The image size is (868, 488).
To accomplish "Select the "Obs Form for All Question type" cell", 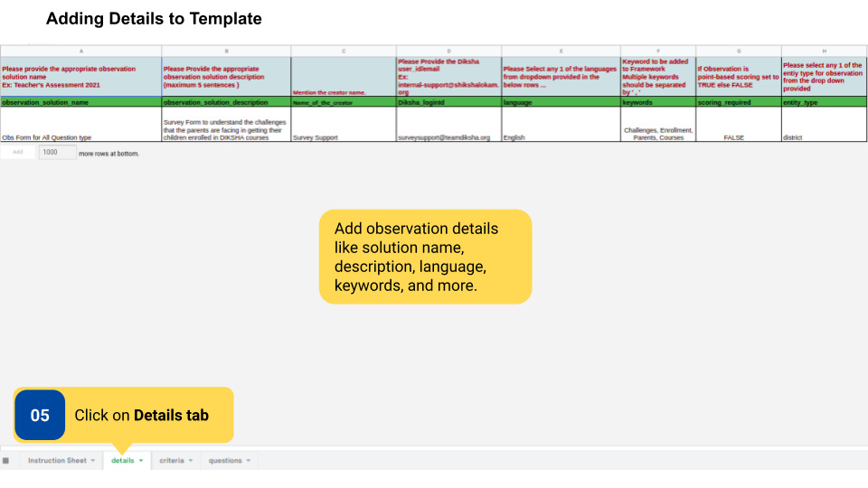I will click(81, 137).
